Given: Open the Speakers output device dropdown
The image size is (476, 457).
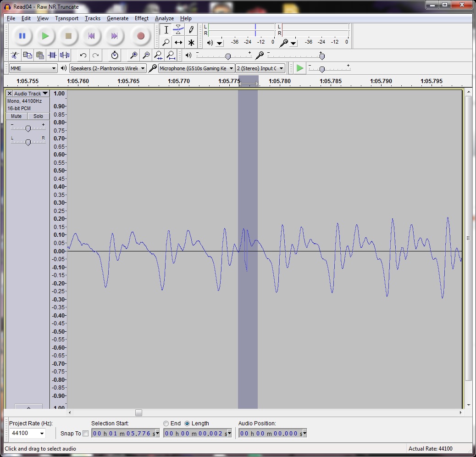Looking at the screenshot, I should [x=108, y=68].
